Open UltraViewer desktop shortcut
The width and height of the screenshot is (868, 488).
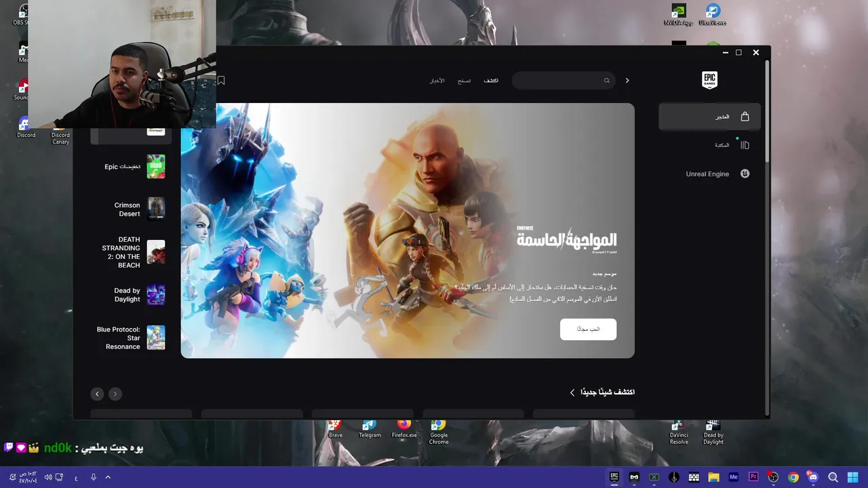[713, 15]
